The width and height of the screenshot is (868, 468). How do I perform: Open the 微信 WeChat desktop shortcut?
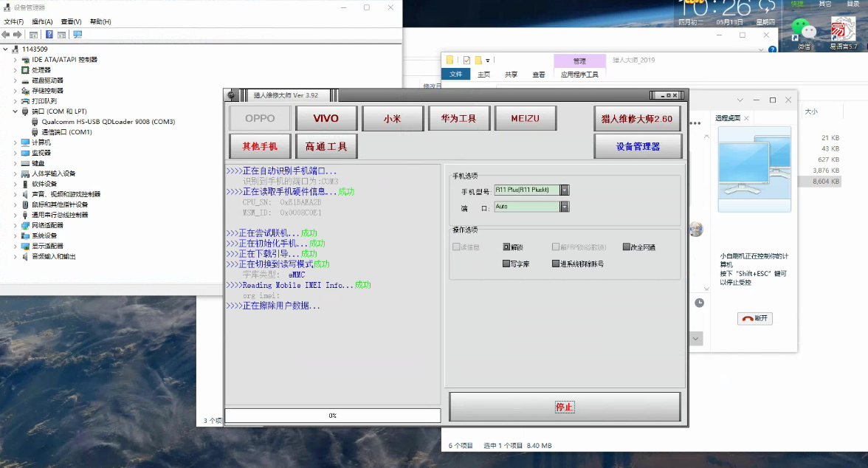(804, 33)
